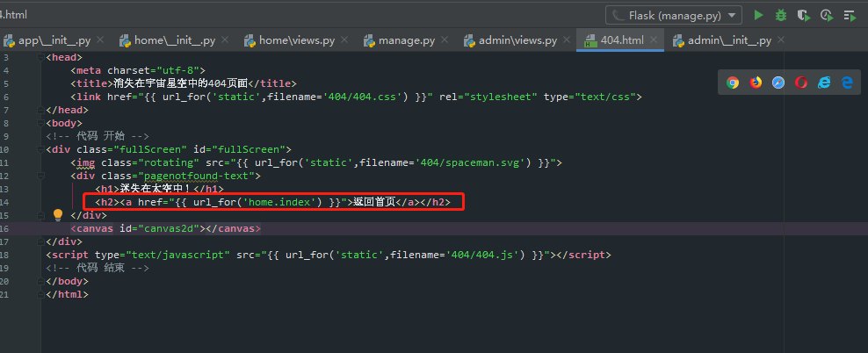Click the comment "代码 开始" on line 9
868x353 pixels.
pos(98,136)
